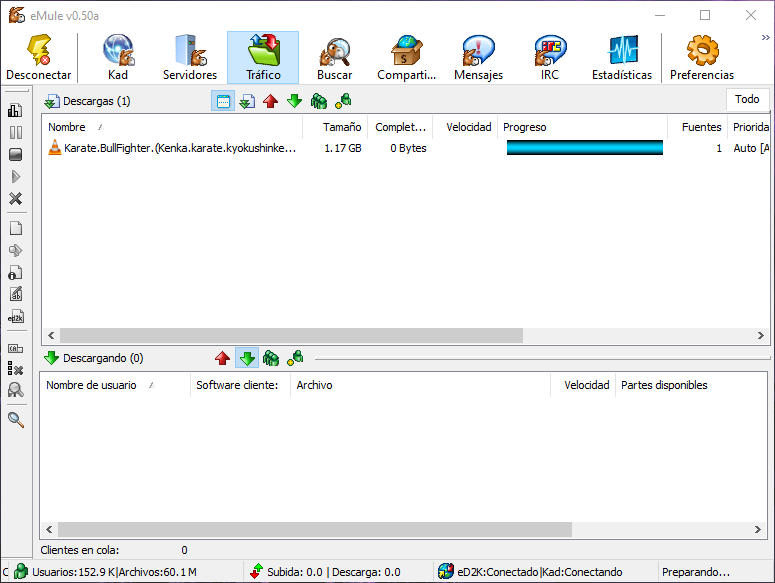This screenshot has height=583, width=775.
Task: Open the Buscar search panel
Action: pos(335,57)
